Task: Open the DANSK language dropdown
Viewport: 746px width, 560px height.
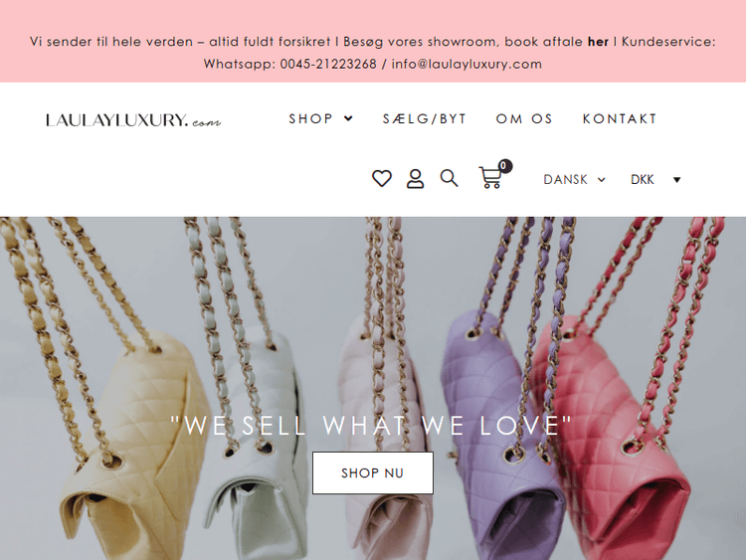Action: tap(574, 179)
